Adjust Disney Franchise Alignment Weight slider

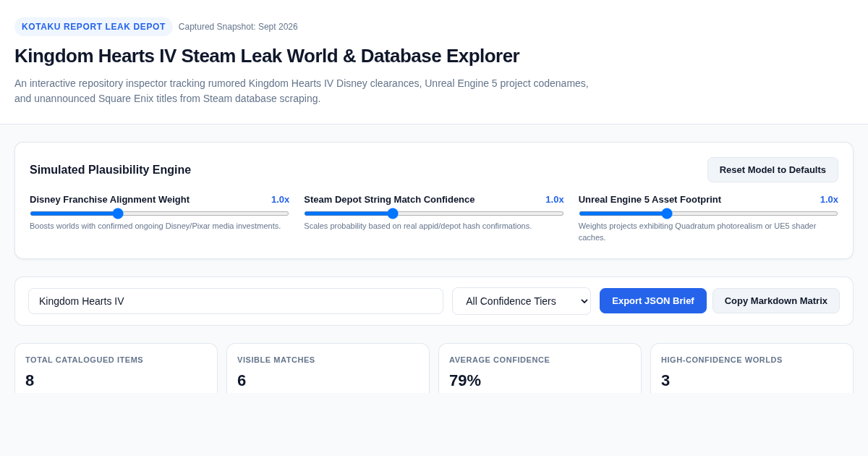coord(159,214)
